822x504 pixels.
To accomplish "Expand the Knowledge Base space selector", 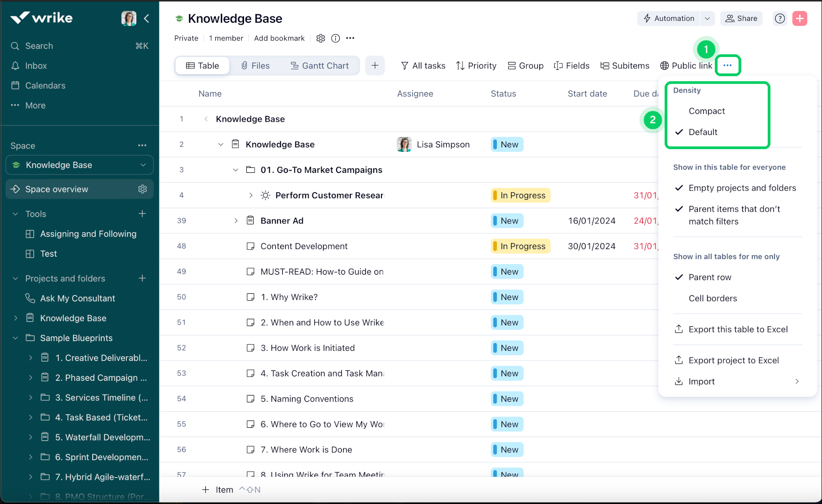I will tap(144, 165).
